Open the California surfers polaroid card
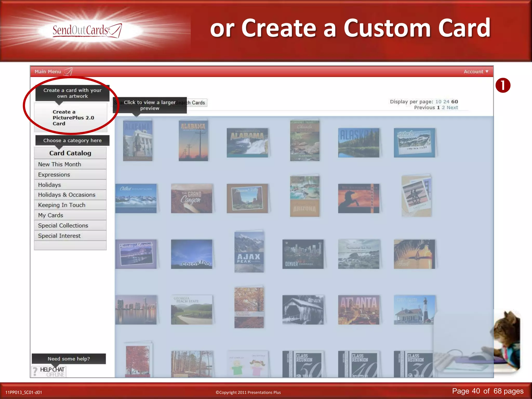 [x=416, y=196]
